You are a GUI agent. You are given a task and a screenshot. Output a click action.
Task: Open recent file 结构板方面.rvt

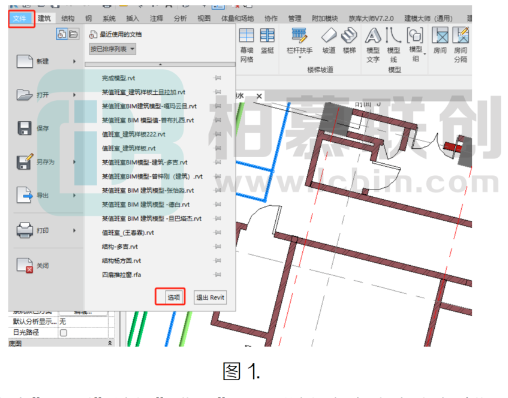coord(121,260)
